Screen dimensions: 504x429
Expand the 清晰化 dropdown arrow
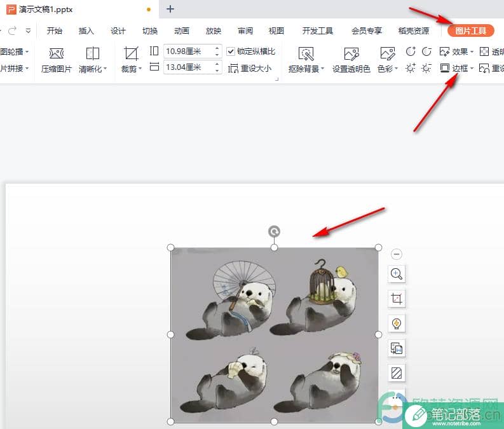(x=105, y=69)
